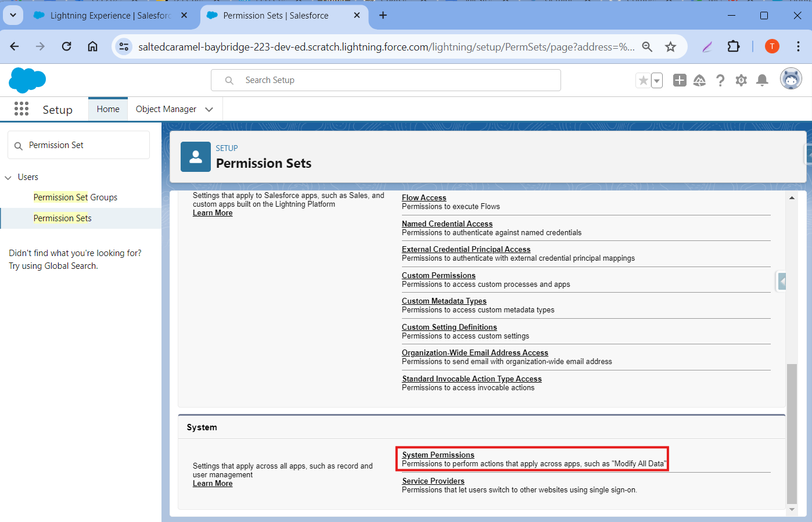The width and height of the screenshot is (812, 522).
Task: Click the Salesforce cloud logo
Action: click(27, 80)
